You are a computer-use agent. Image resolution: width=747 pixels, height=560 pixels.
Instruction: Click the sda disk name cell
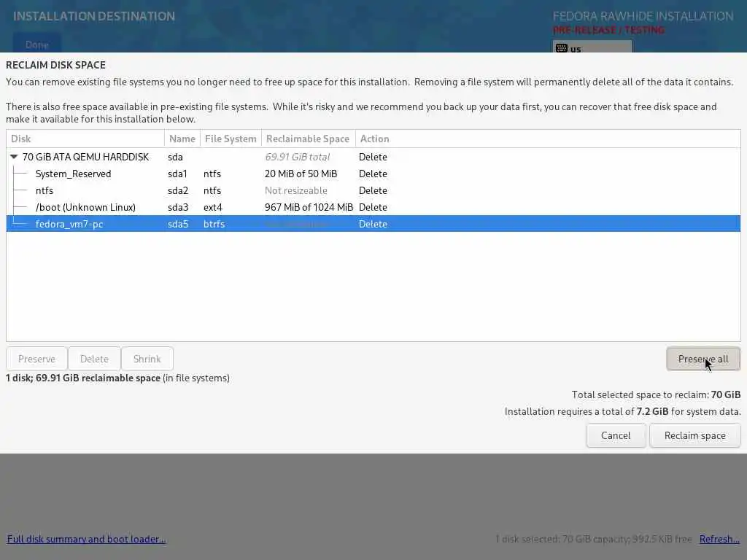175,157
